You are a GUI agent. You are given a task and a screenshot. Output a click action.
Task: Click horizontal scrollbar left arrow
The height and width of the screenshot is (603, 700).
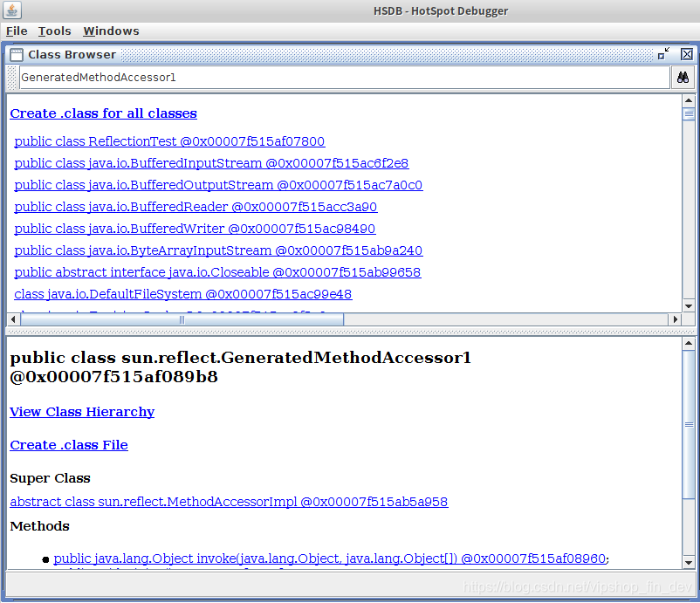point(13,319)
